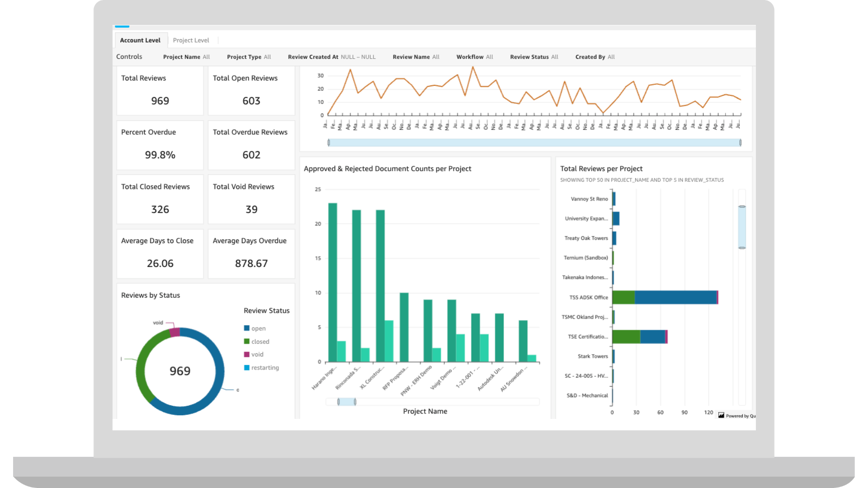
Task: Click the Controls panel header
Action: pos(129,56)
